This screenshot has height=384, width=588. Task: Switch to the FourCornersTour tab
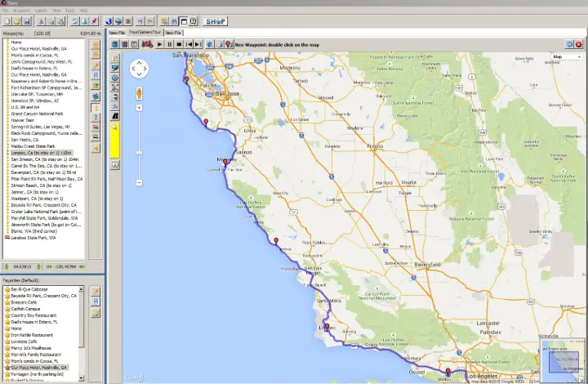tap(145, 33)
